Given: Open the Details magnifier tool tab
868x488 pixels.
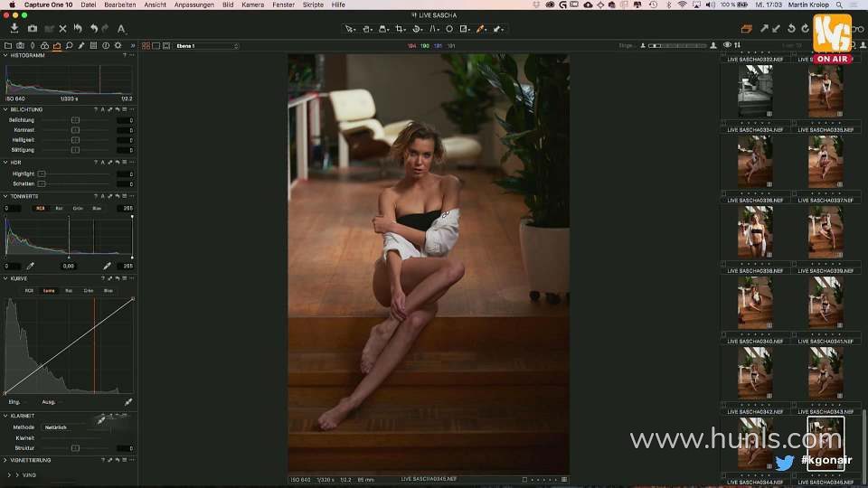Looking at the screenshot, I should [69, 45].
